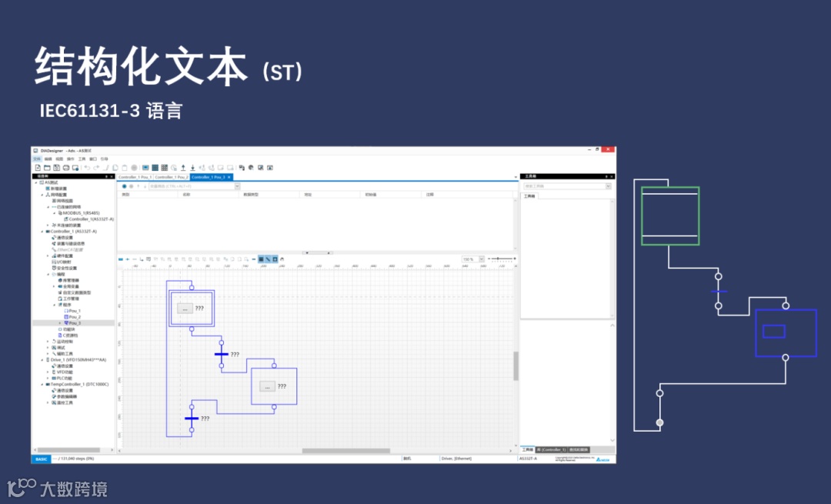Image resolution: width=831 pixels, height=504 pixels.
Task: Click the blue monitor icon in the toolbar
Action: click(145, 168)
